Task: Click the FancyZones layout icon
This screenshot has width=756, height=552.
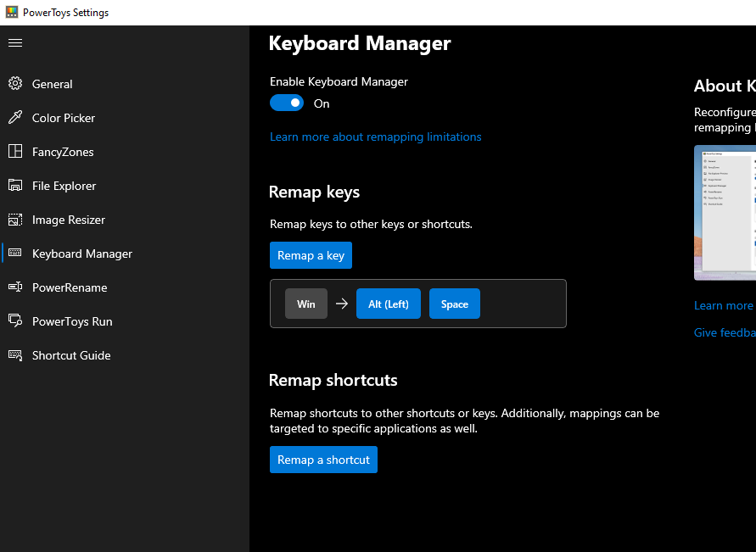Action: [15, 151]
